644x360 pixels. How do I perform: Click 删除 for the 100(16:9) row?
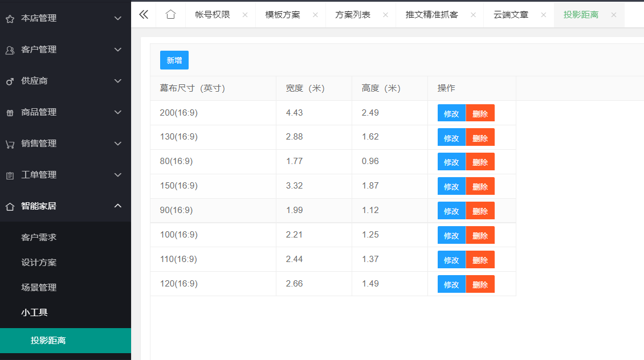(x=480, y=236)
